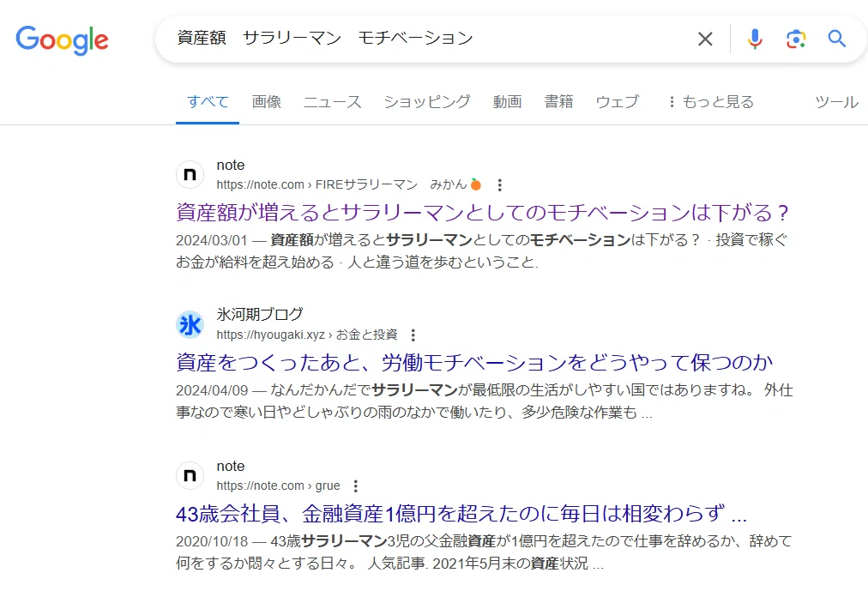Go to the ショッピング tab

point(427,102)
